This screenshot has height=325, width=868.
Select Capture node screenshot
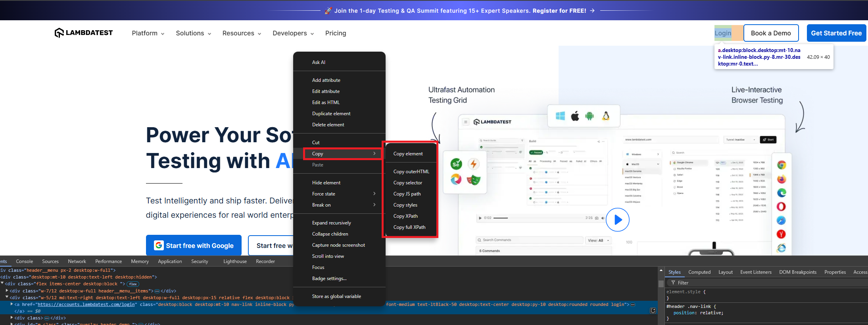[x=339, y=245]
